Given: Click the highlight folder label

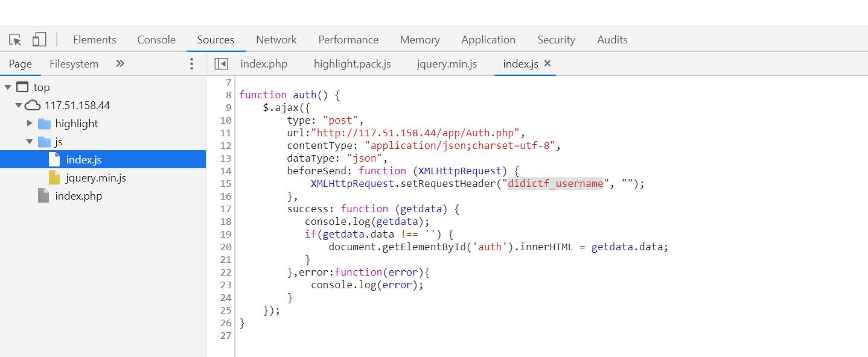Looking at the screenshot, I should [77, 124].
